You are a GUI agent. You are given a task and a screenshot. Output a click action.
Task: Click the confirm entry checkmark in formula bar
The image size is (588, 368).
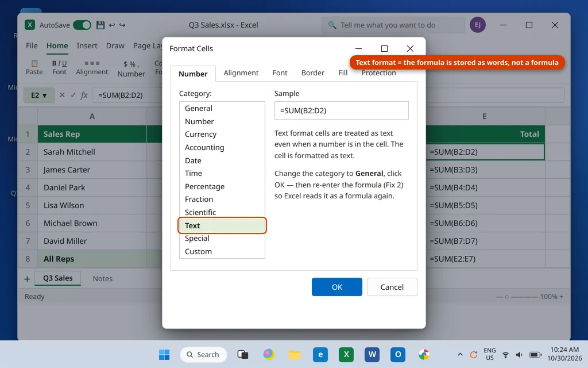(73, 95)
